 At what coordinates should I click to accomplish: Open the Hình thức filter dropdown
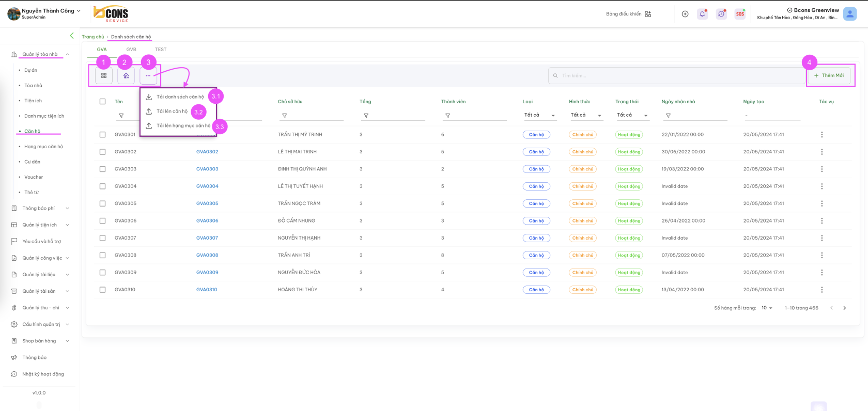tap(586, 115)
